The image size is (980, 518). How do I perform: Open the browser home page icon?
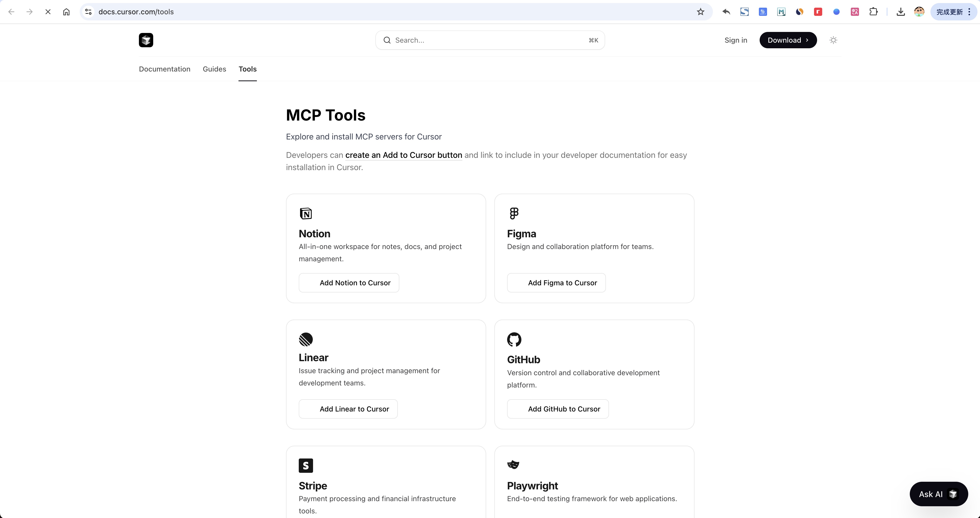(66, 12)
